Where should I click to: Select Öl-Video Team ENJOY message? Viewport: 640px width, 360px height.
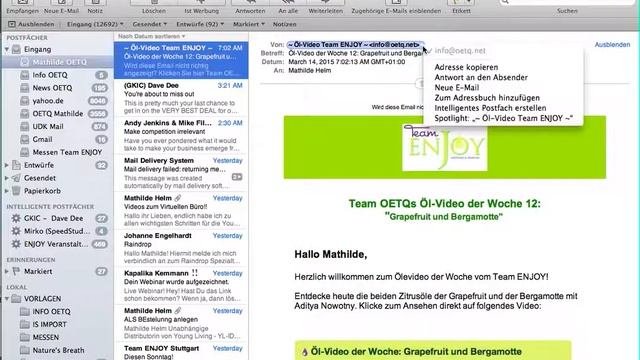pos(181,60)
